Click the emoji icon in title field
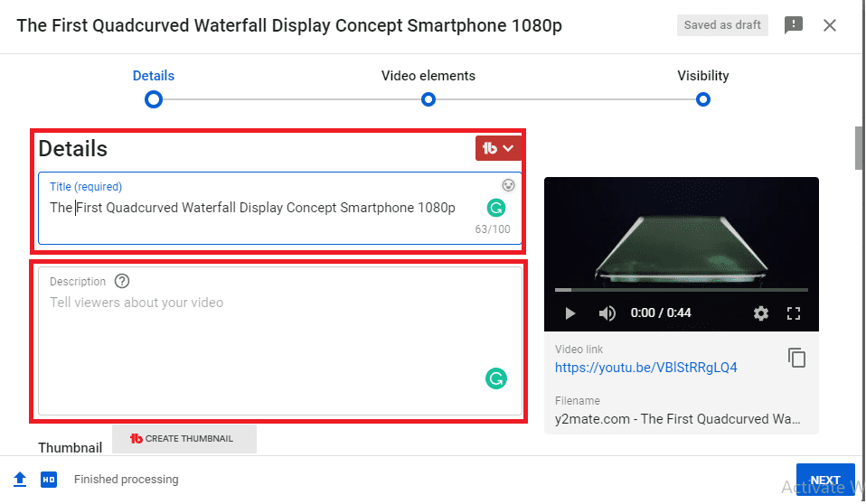Screen dimensions: 866x504 [x=509, y=185]
